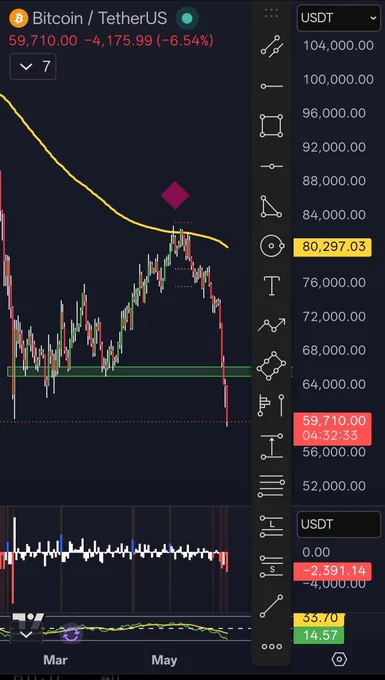Collapse the bottom pane chevron
This screenshot has width=385, height=680.
[x=26, y=634]
